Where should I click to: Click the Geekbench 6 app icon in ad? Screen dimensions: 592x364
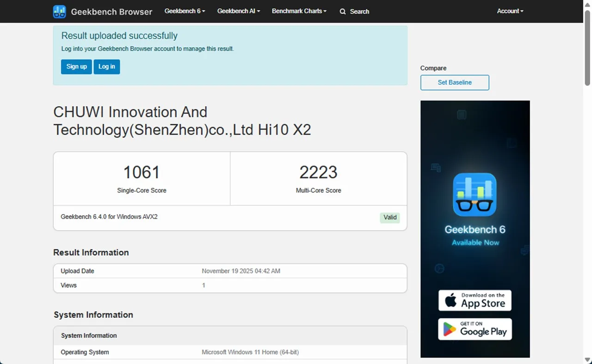click(x=475, y=194)
